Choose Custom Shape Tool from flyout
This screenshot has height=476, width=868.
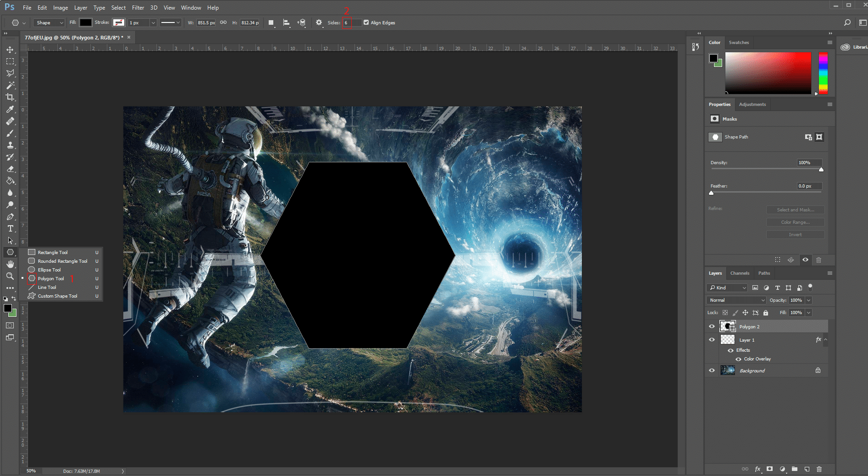[x=57, y=296]
